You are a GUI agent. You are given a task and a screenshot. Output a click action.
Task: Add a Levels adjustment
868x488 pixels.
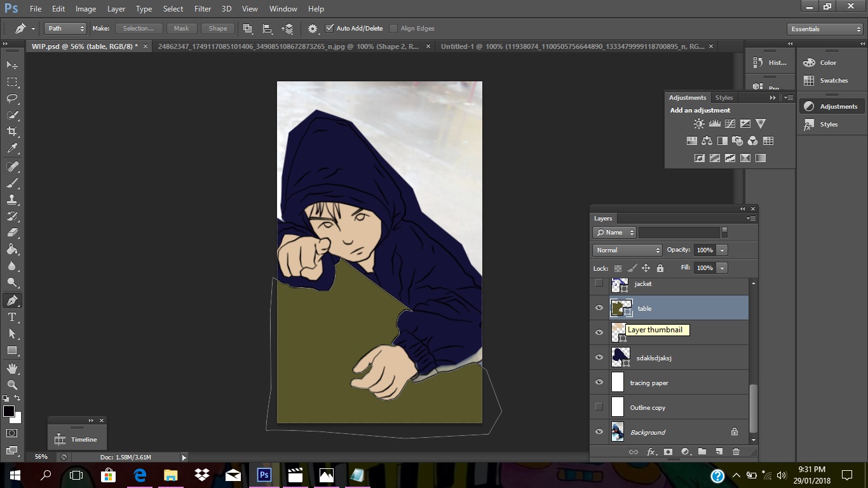(715, 124)
